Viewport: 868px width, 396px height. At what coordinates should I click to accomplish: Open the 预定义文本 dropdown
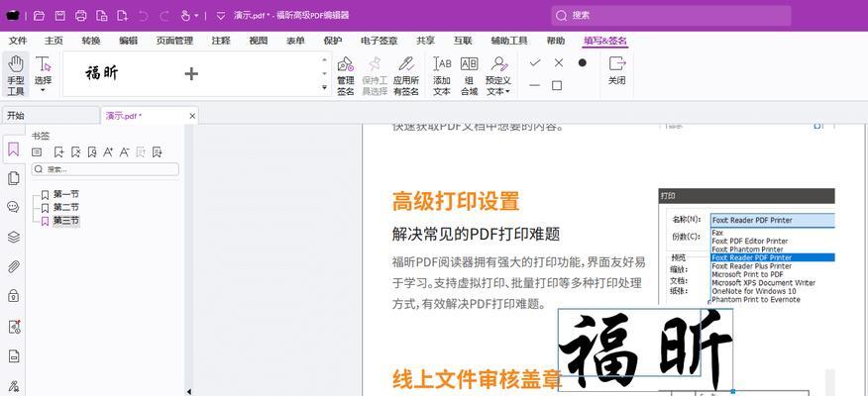498,74
